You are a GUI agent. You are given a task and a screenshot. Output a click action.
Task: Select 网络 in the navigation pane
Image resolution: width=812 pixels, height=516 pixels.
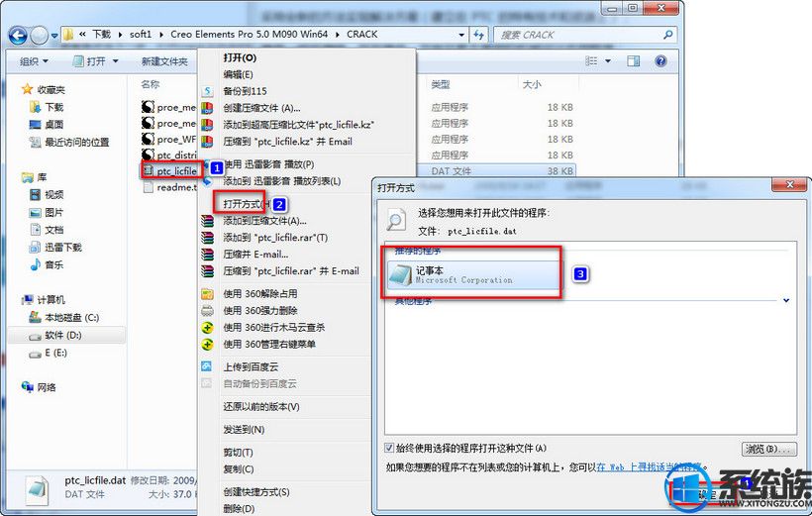click(x=39, y=387)
